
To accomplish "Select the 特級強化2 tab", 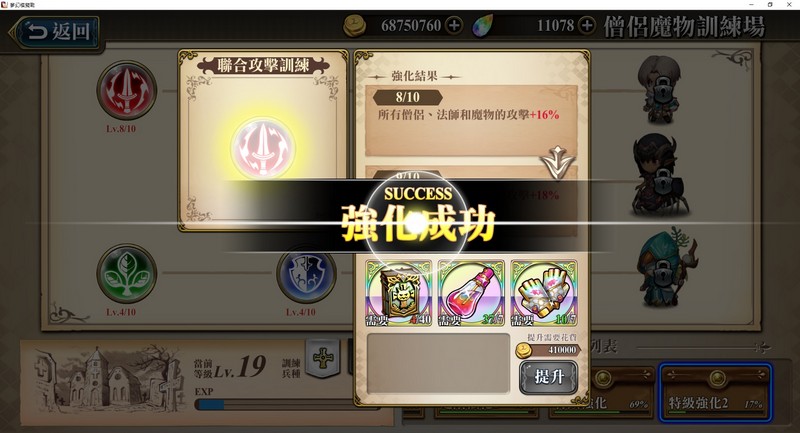I will tap(715, 392).
